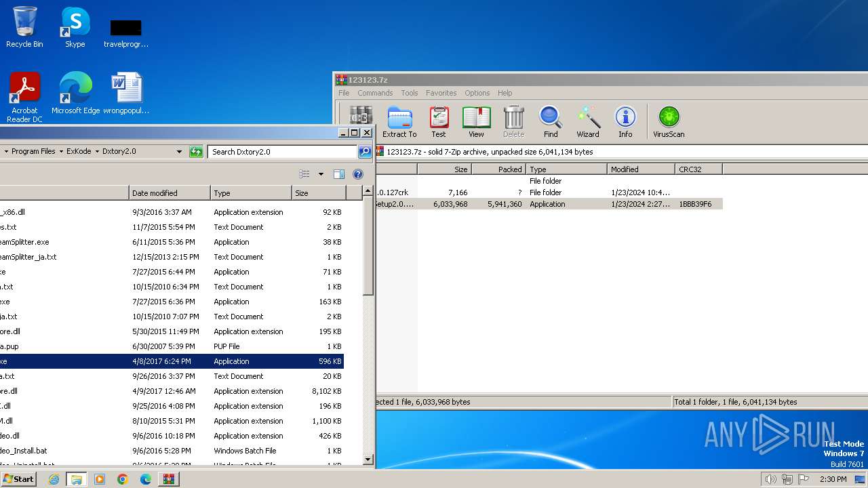868x488 pixels.
Task: Select the Skype desktop shortcut
Action: pos(75,27)
